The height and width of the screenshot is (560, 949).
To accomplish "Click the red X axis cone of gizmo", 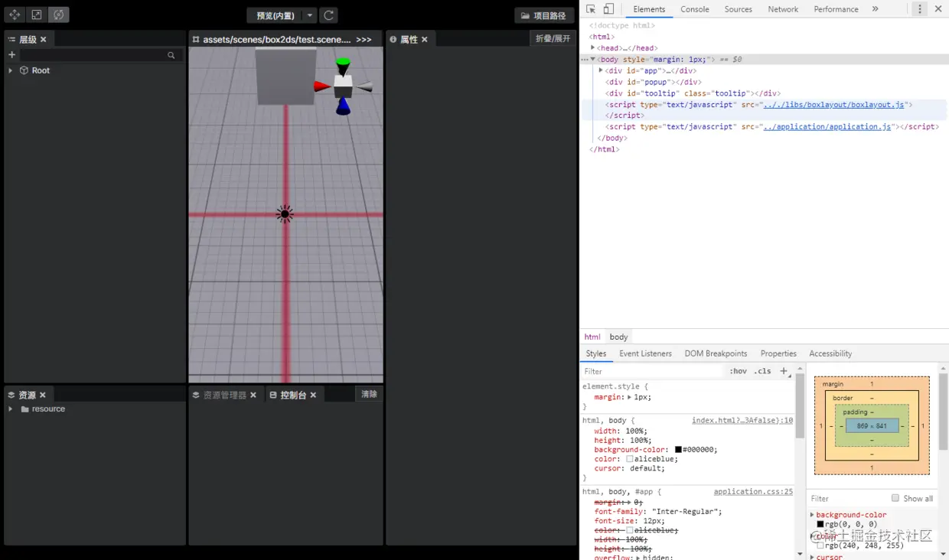I will coord(321,86).
